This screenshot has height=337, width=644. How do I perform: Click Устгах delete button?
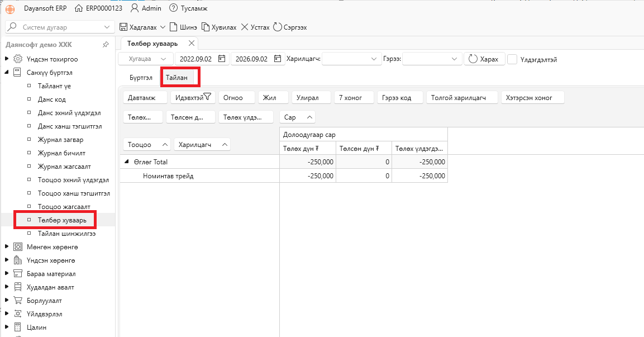tap(255, 27)
